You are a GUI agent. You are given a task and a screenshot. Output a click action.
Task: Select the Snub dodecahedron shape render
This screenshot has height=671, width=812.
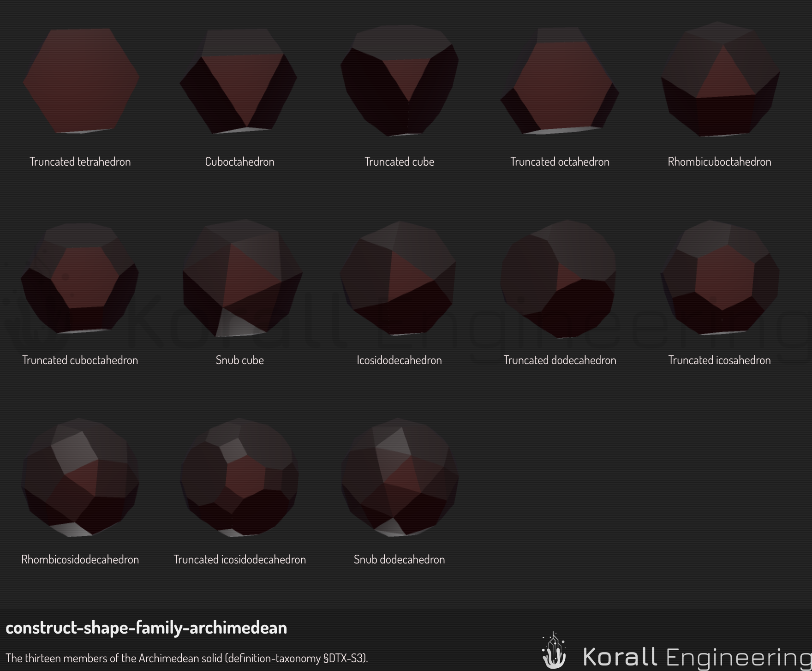click(x=400, y=478)
